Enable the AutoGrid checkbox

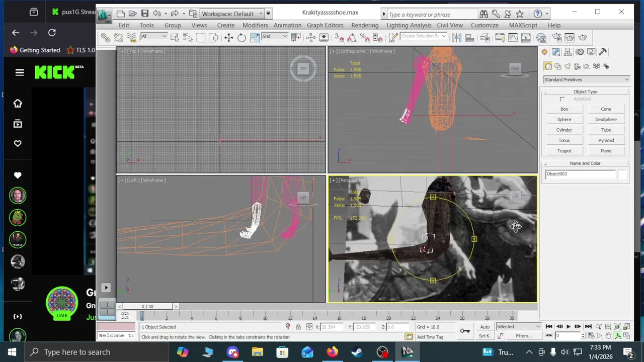[x=562, y=99]
